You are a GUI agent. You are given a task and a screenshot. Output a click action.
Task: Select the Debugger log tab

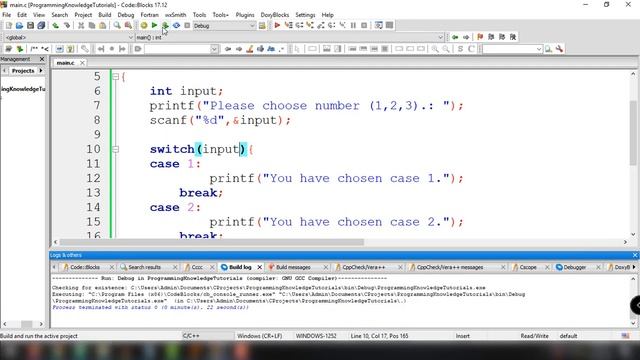[575, 267]
